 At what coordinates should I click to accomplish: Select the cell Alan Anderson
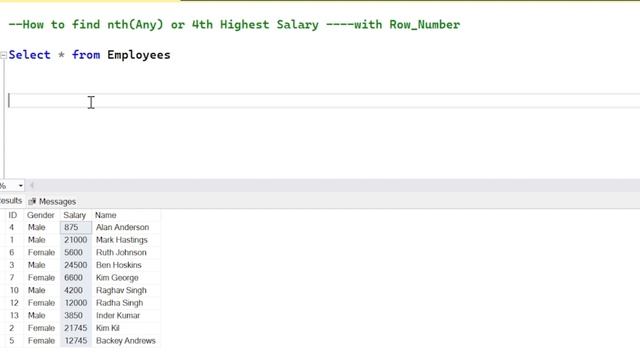coord(122,227)
